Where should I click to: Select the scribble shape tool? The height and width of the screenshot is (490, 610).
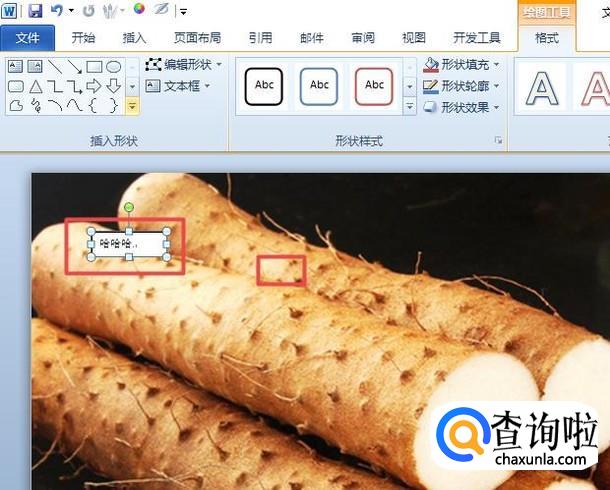pos(35,105)
